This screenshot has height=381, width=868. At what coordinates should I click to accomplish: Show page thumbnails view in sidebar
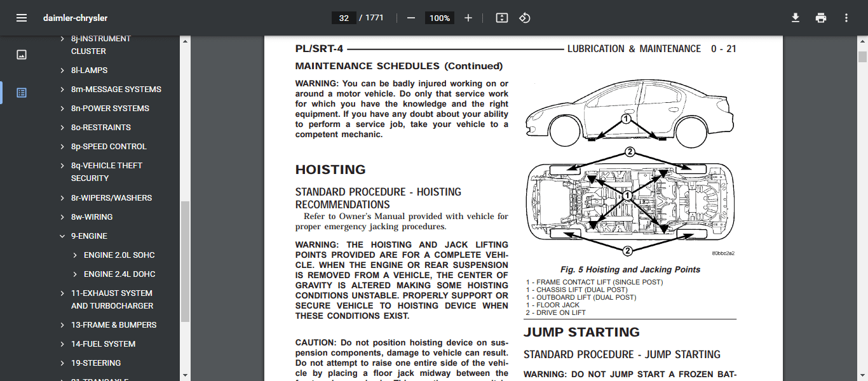[x=22, y=55]
